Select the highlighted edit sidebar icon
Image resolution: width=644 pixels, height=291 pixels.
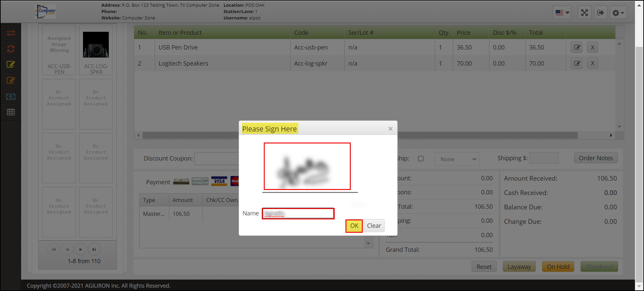pyautogui.click(x=11, y=64)
